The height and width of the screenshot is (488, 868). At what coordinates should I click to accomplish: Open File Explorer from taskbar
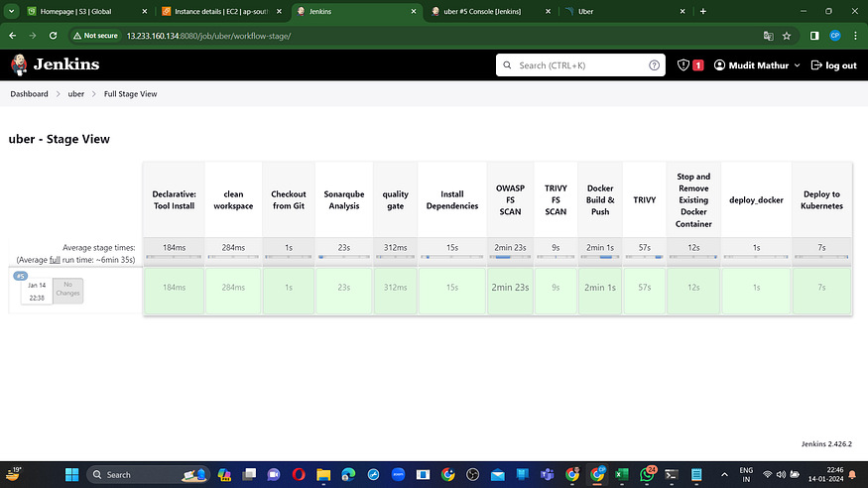pos(323,475)
